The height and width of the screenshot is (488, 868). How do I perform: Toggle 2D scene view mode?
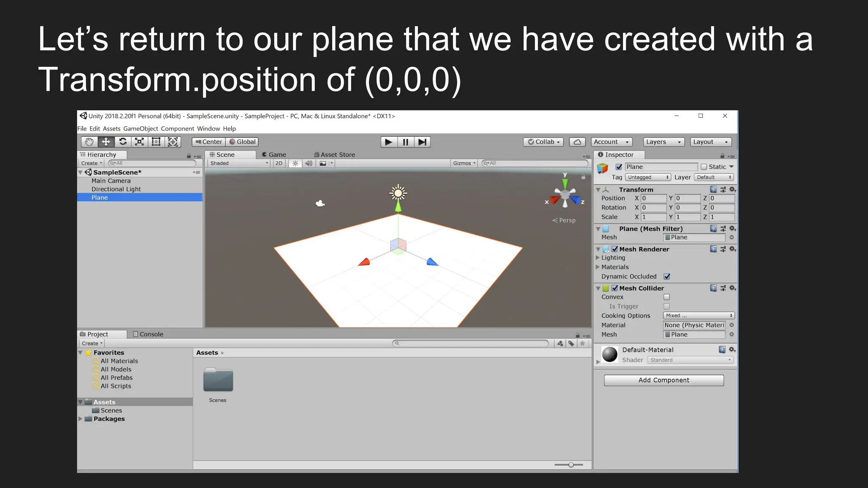click(278, 163)
